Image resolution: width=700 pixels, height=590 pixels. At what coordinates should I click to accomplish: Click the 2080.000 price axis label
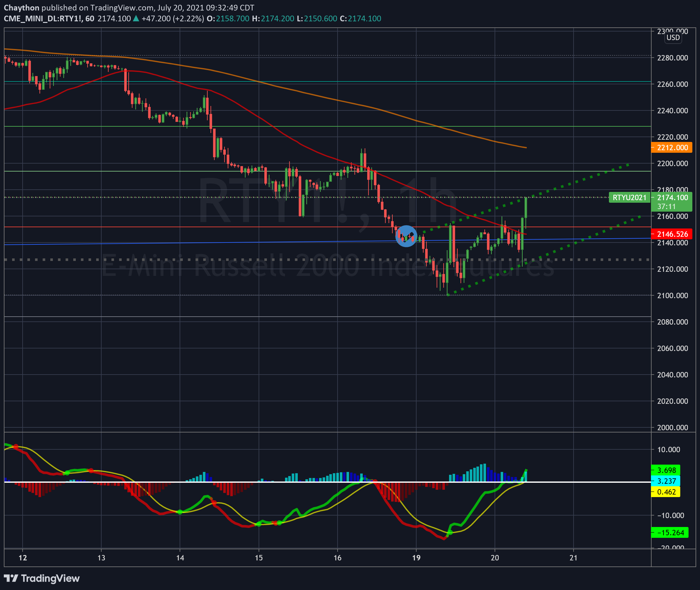(673, 322)
